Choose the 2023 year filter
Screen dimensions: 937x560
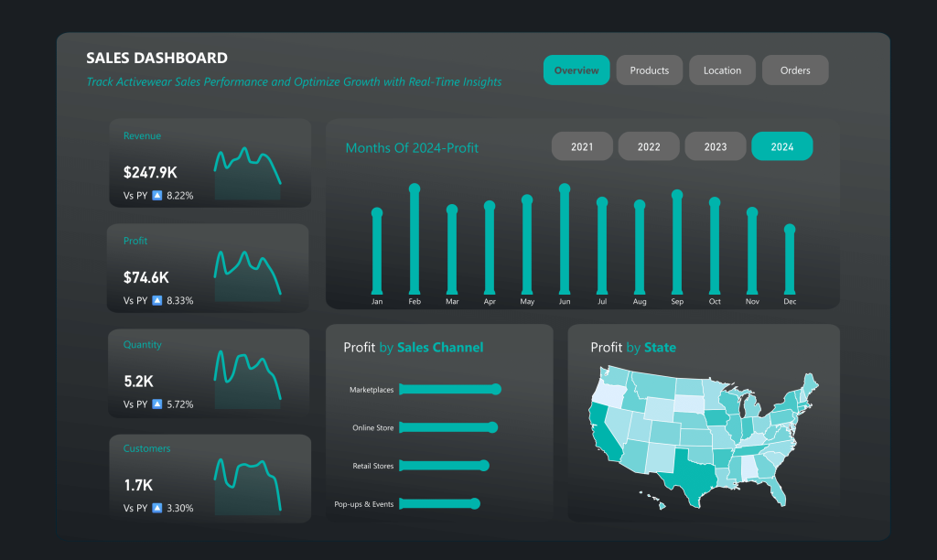(716, 146)
